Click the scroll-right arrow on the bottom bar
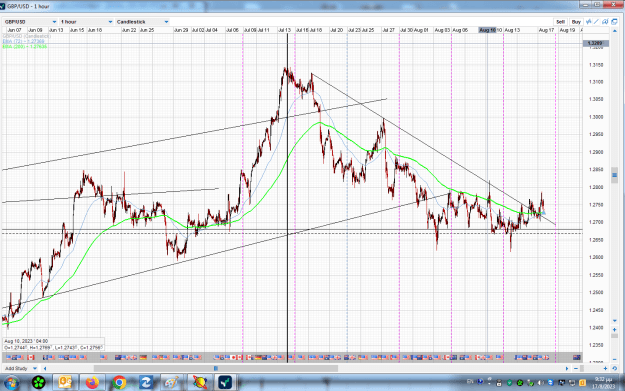Image resolution: width=625 pixels, height=391 pixels. [567, 368]
